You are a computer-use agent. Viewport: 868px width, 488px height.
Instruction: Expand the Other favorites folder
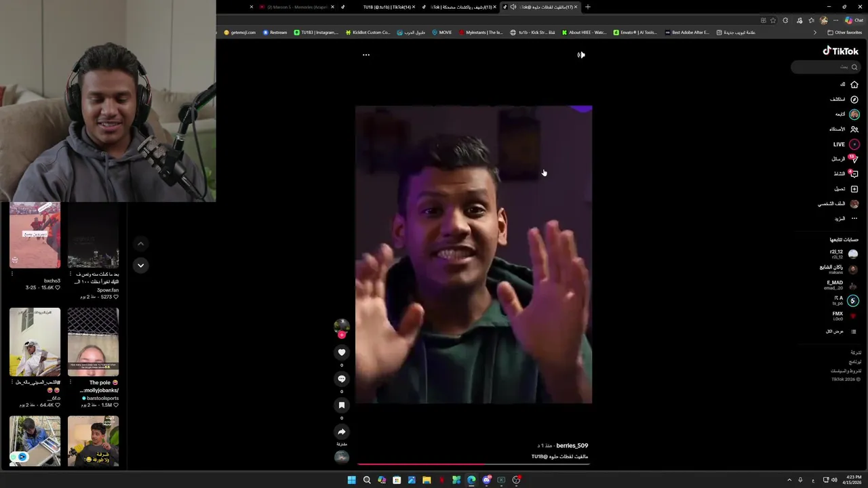tap(844, 33)
